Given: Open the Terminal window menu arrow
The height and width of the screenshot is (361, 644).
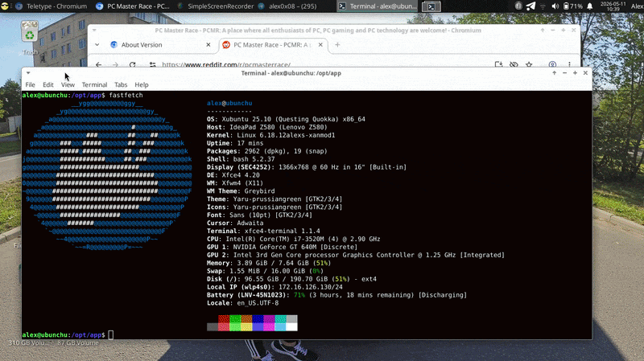Looking at the screenshot, I should [28, 73].
